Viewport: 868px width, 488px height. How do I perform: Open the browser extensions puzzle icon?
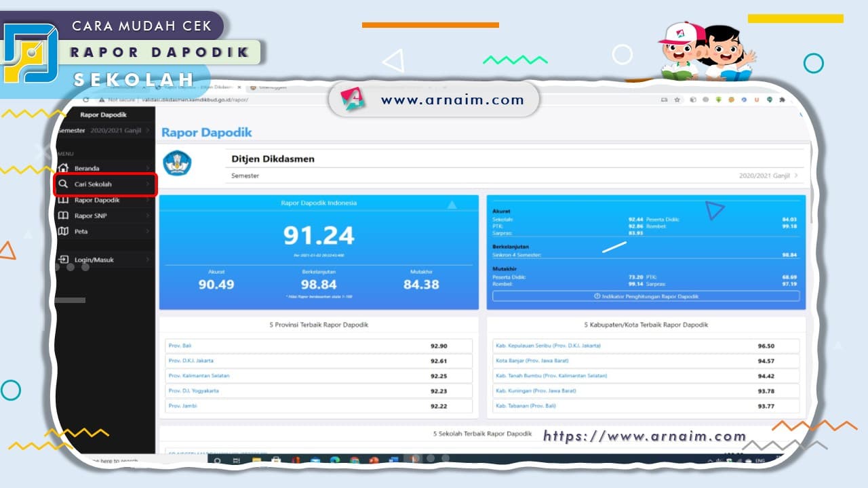coord(782,100)
